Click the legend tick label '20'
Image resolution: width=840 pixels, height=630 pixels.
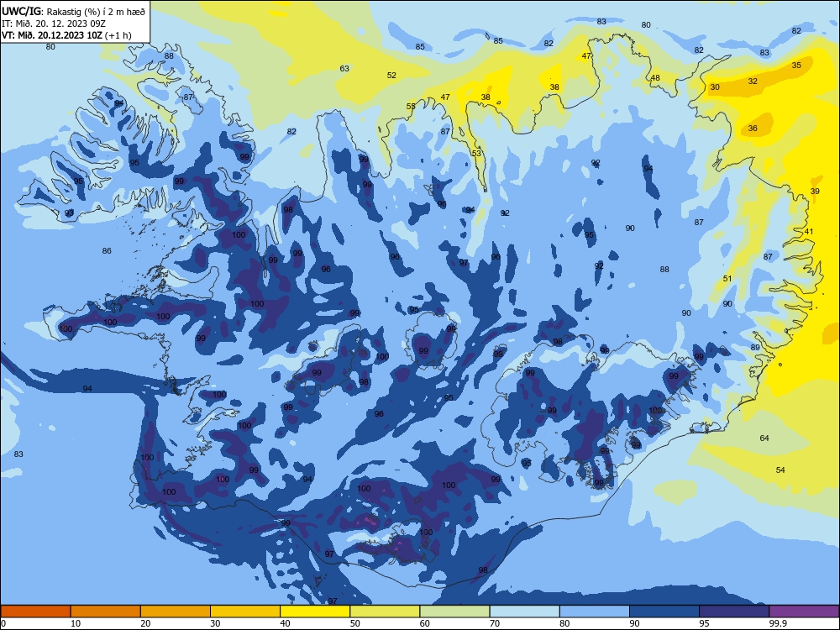[145, 623]
